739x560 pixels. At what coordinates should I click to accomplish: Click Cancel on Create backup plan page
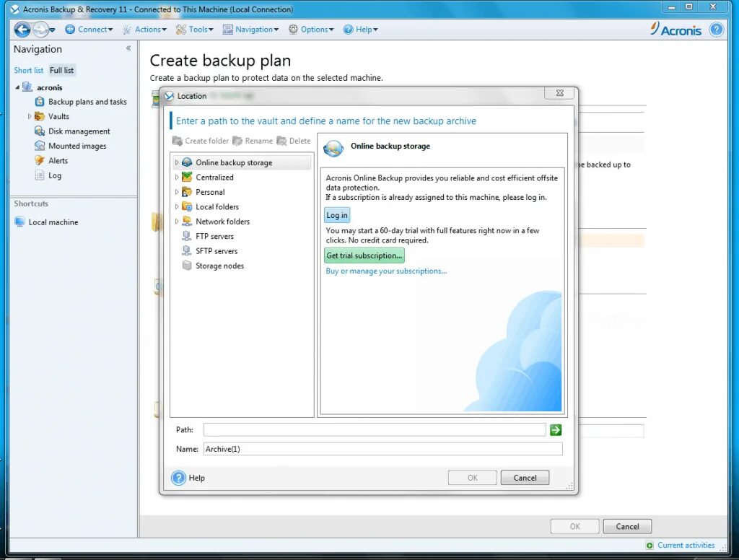click(x=627, y=527)
